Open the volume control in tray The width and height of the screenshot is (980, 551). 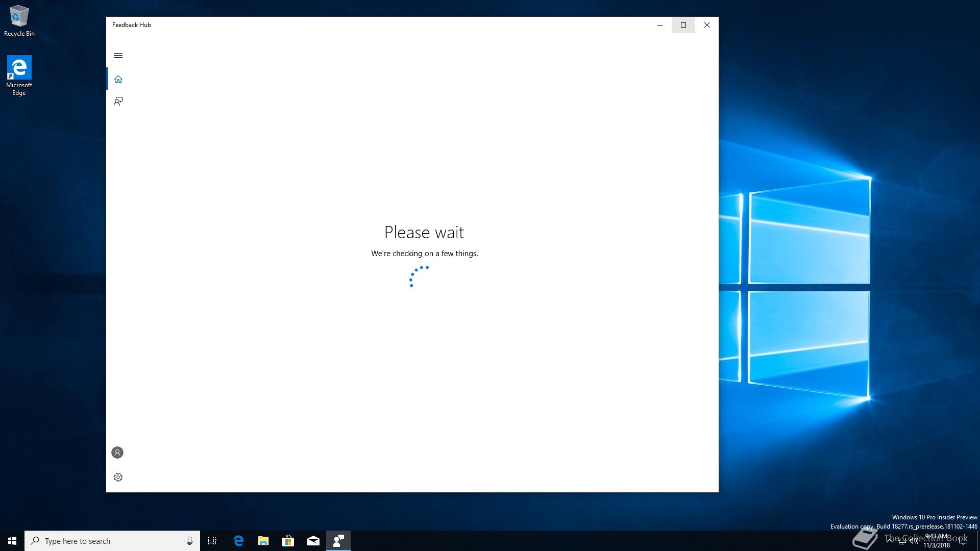pos(914,541)
